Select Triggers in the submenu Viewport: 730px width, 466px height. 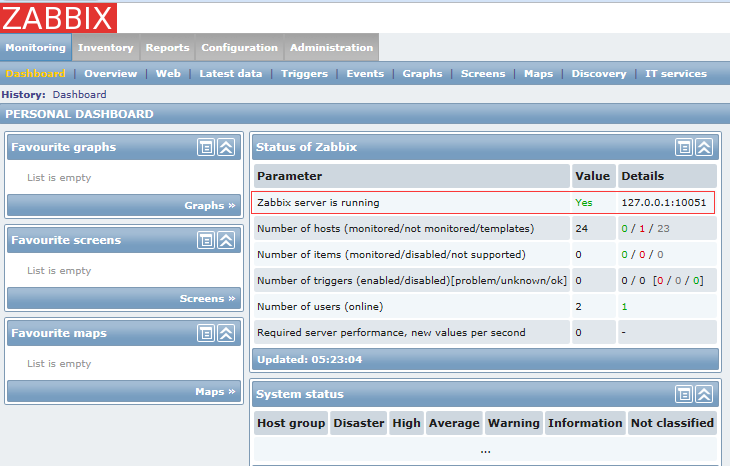(304, 73)
